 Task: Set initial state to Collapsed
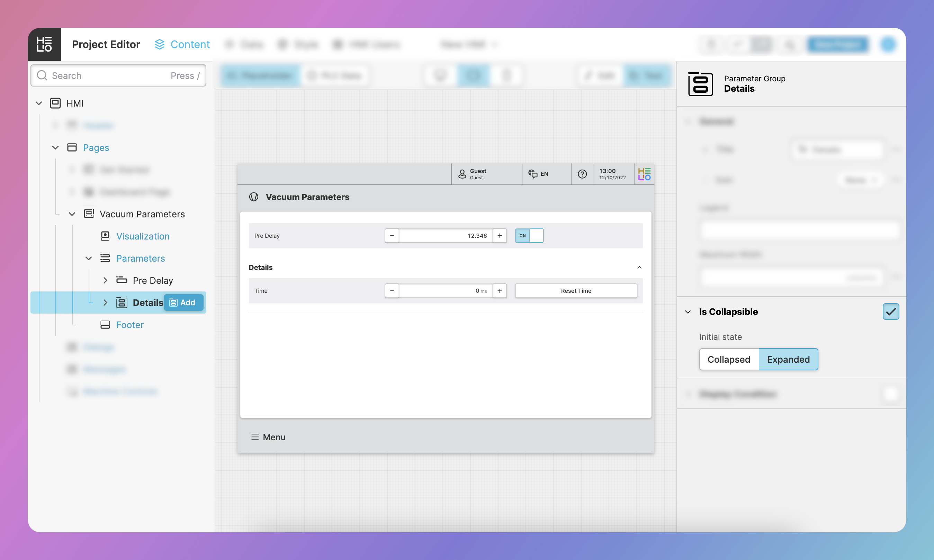728,359
